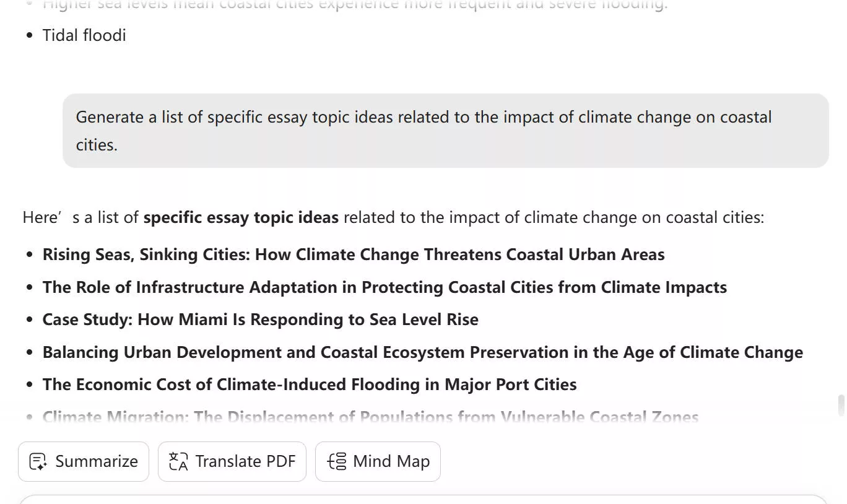
Task: Select the Summarize sparkle-note icon
Action: click(38, 461)
